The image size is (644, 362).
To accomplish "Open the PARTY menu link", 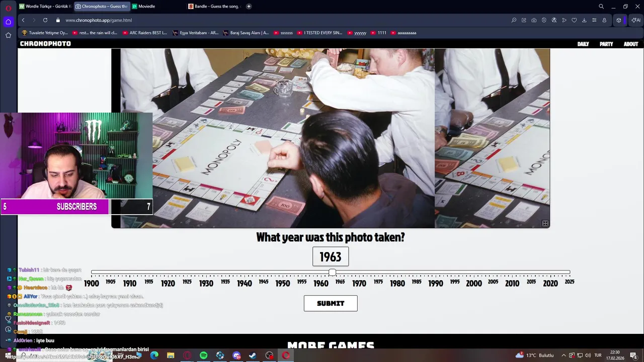I will 606,44.
